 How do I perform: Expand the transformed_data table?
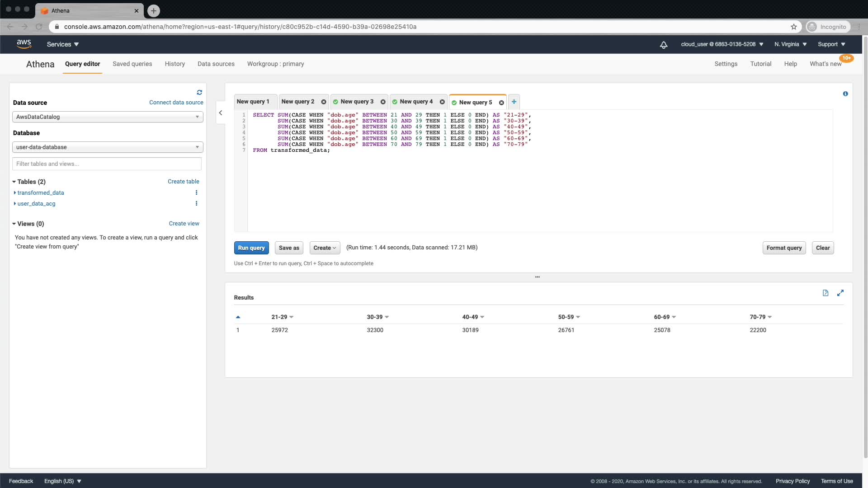click(x=15, y=192)
